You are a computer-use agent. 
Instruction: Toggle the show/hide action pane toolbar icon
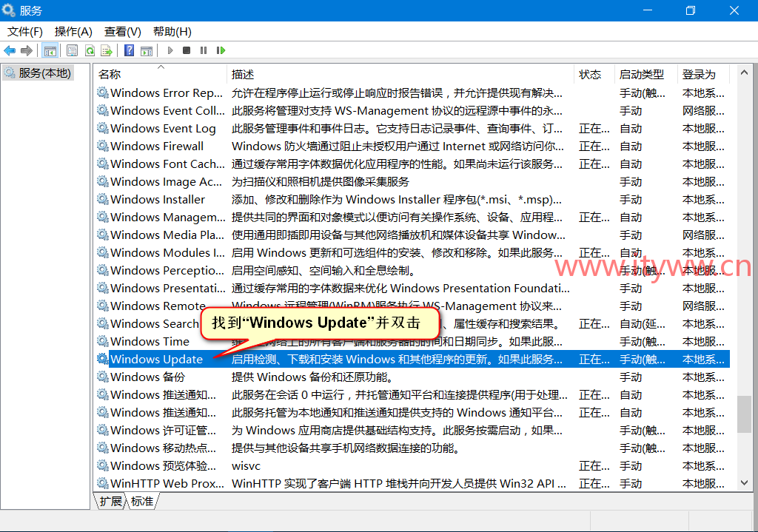[147, 50]
